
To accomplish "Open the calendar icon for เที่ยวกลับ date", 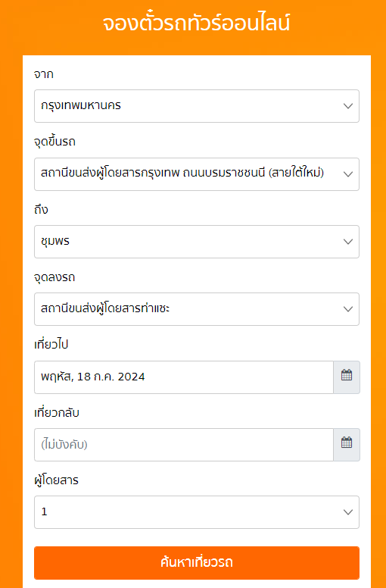I will pyautogui.click(x=347, y=444).
